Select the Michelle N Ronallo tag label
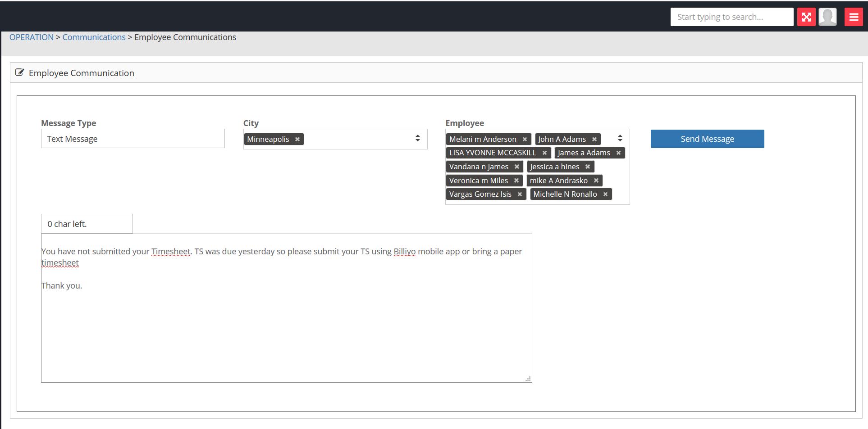 pos(565,194)
